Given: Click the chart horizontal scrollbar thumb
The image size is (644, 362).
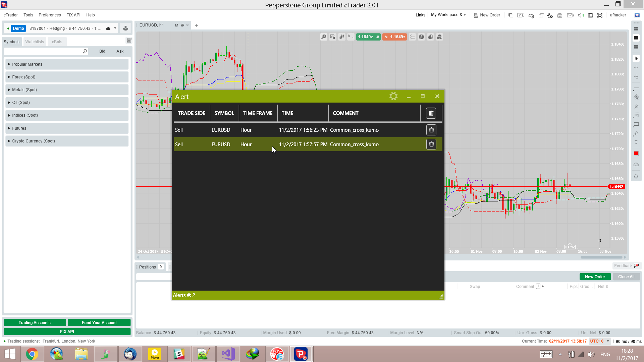Looking at the screenshot, I should point(601,257).
